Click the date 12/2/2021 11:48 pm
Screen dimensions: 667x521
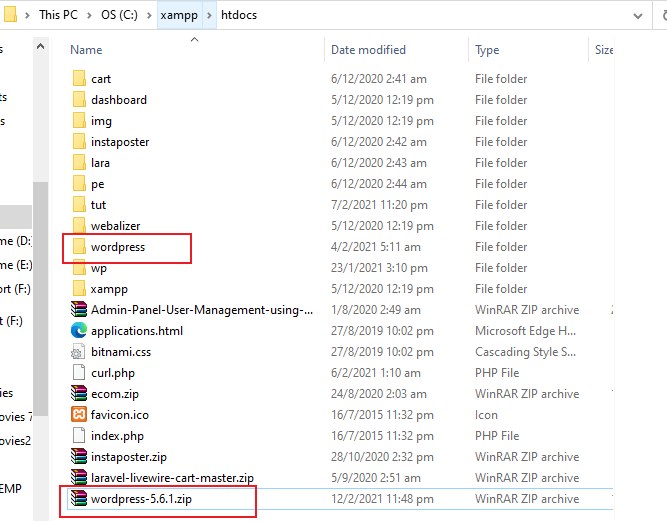click(382, 498)
